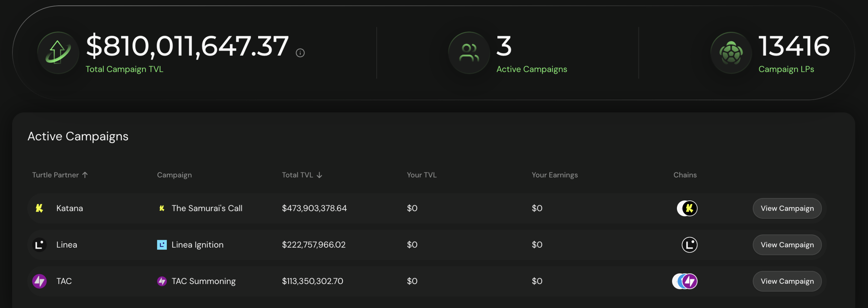Viewport: 868px width, 308px height.
Task: Click the green arrow TVL icon
Action: (58, 53)
